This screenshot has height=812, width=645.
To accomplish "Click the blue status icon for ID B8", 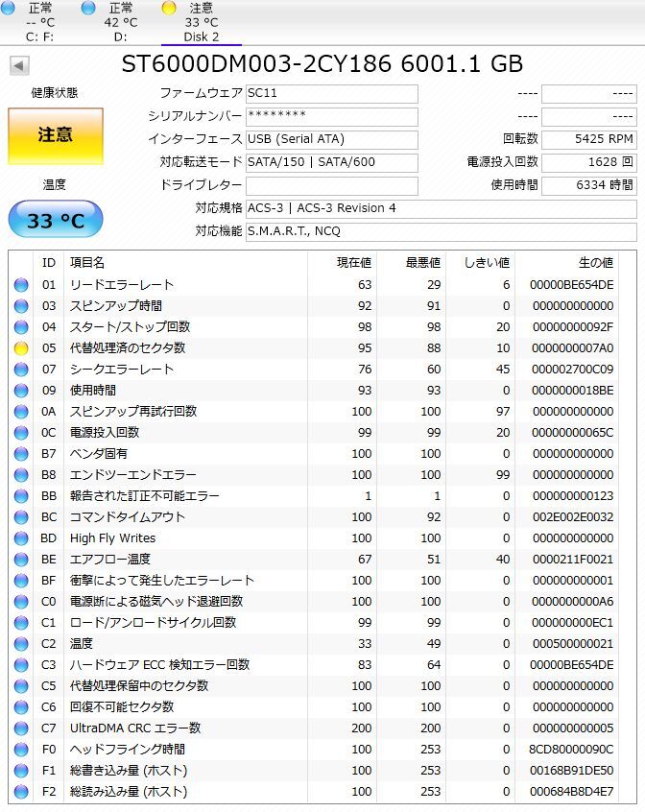I will point(21,475).
